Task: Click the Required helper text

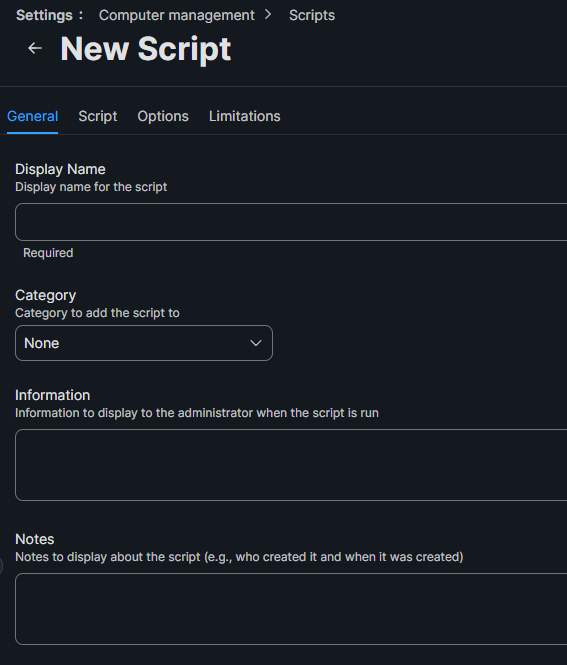Action: (x=48, y=253)
